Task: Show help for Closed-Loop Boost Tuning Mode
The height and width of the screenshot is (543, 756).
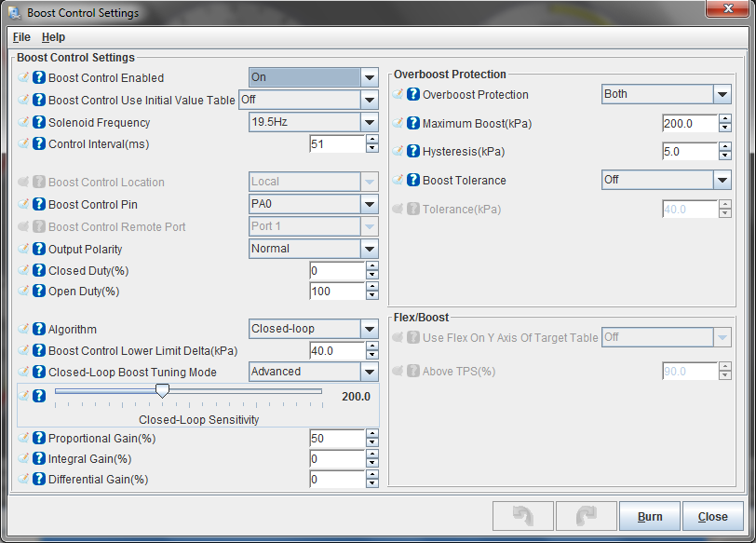Action: [39, 372]
